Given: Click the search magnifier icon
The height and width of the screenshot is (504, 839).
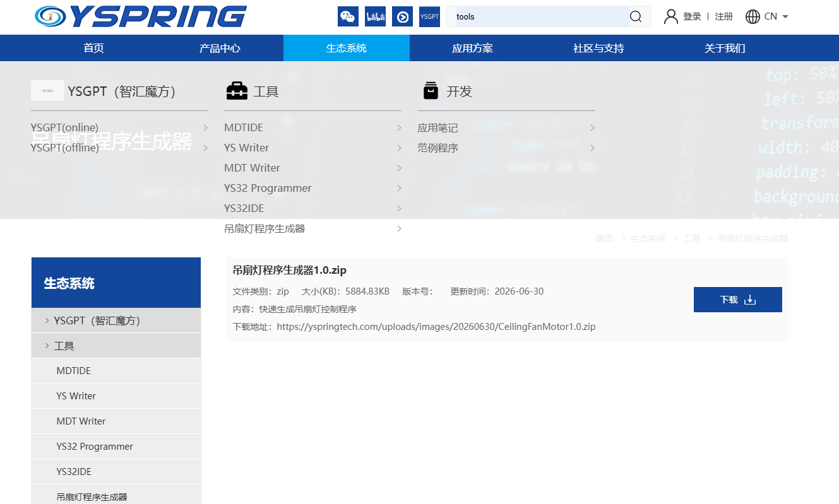Looking at the screenshot, I should [636, 16].
